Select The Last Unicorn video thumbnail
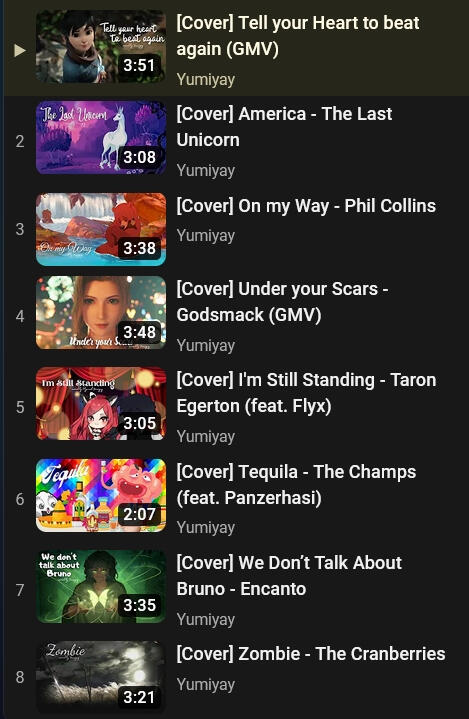The image size is (469, 719). pyautogui.click(x=101, y=138)
